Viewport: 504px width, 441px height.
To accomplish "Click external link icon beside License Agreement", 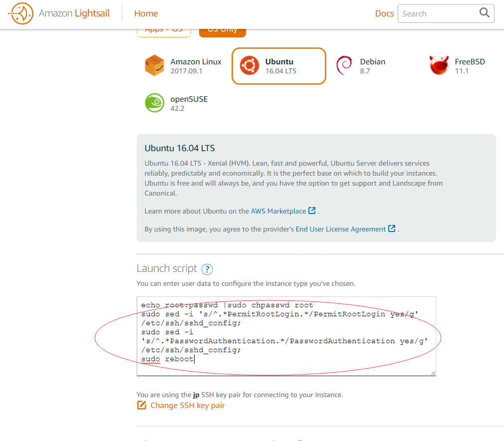I will tap(392, 228).
